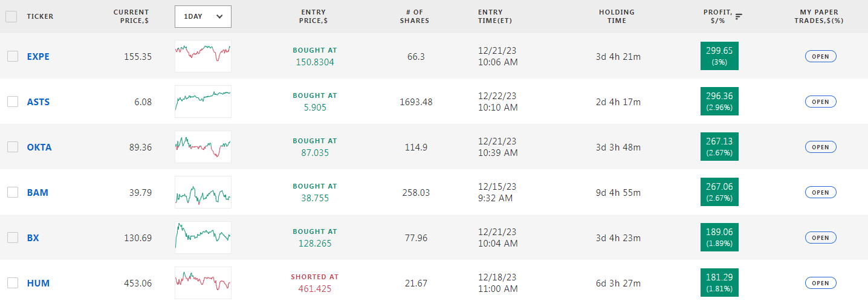Open the 1DAY timeframe dropdown
The height and width of the screenshot is (304, 868).
(203, 16)
